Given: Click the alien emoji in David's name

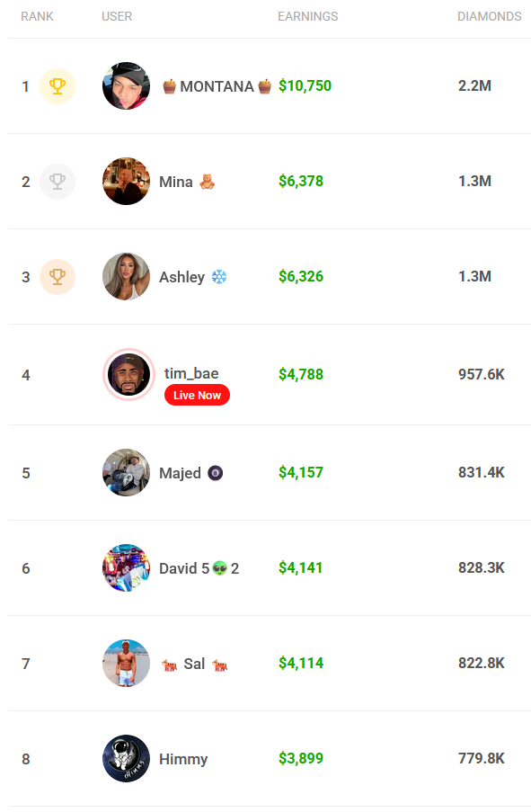Looking at the screenshot, I should [220, 568].
